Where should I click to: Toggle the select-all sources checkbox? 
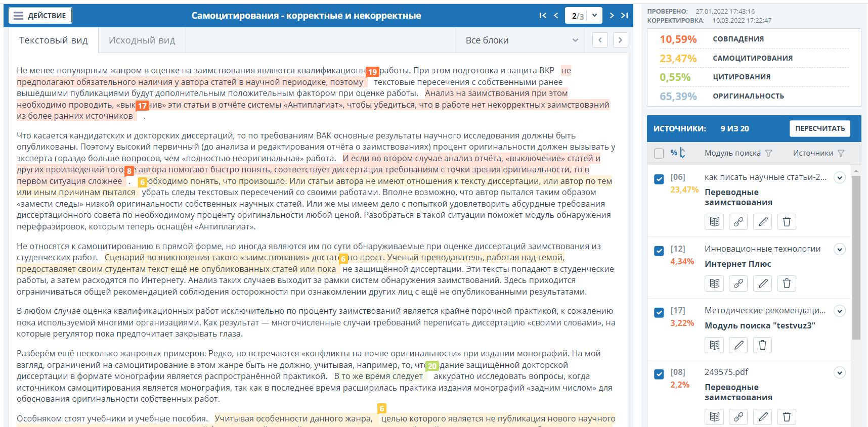[659, 153]
